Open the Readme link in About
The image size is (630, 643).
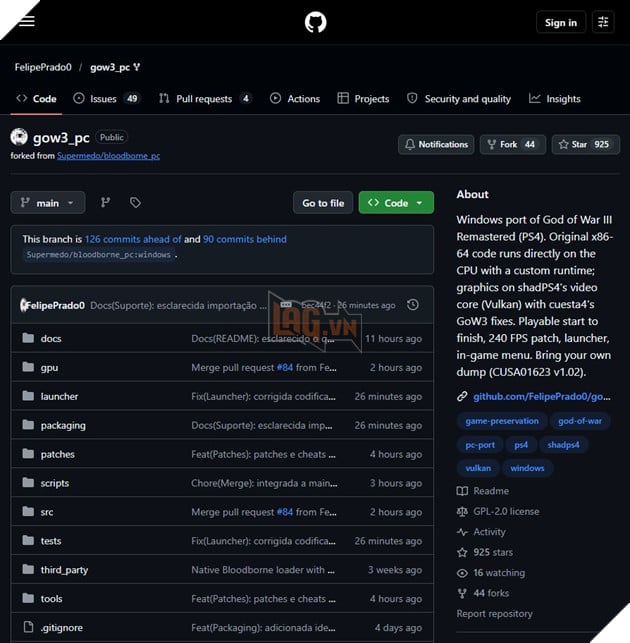483,491
